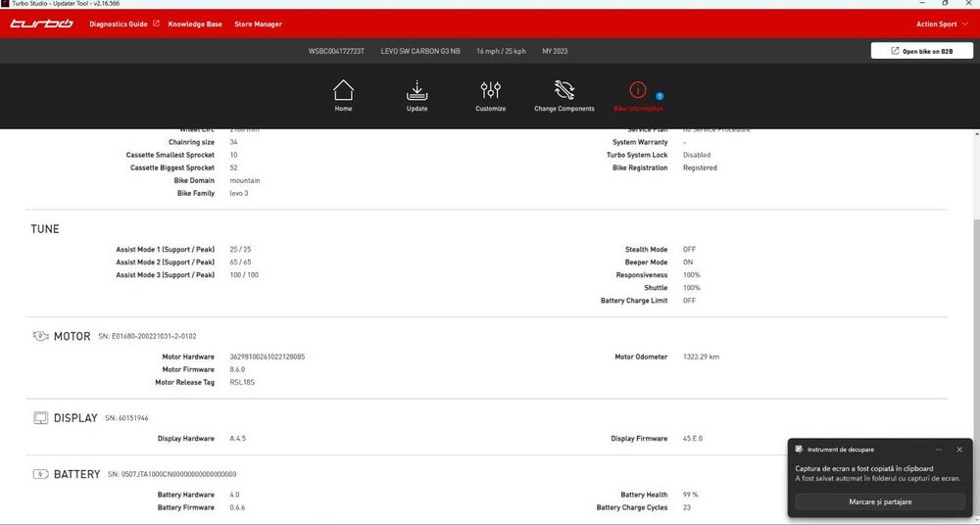Click the Turbo Studio title bar app icon
This screenshot has height=525, width=980.
5,4
